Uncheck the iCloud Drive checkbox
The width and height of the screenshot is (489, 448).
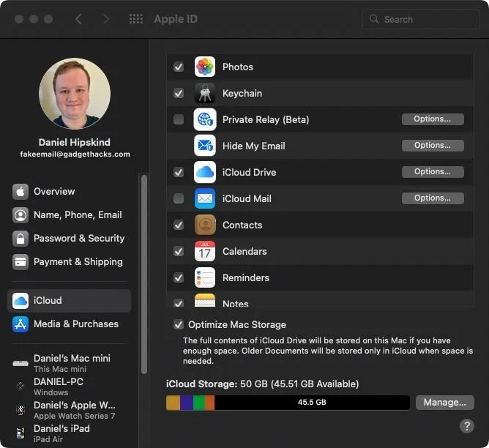(179, 172)
